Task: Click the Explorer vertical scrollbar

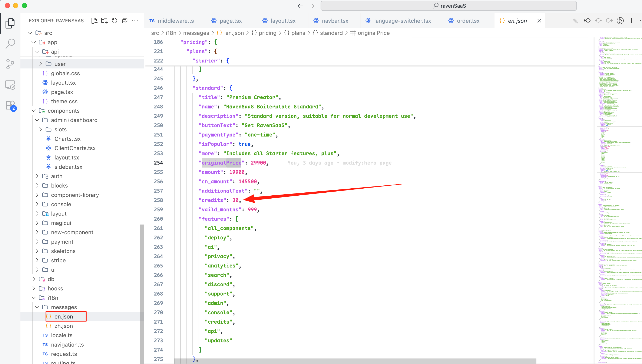Action: click(142, 294)
